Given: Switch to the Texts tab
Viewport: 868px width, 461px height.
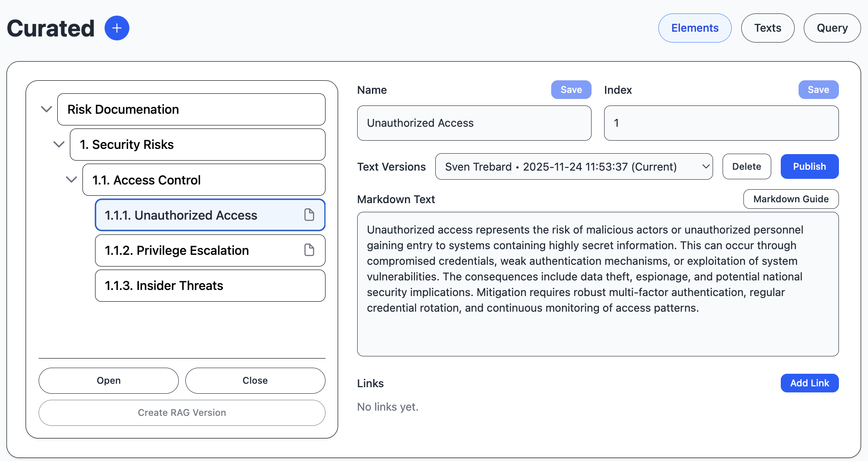Looking at the screenshot, I should 767,28.
